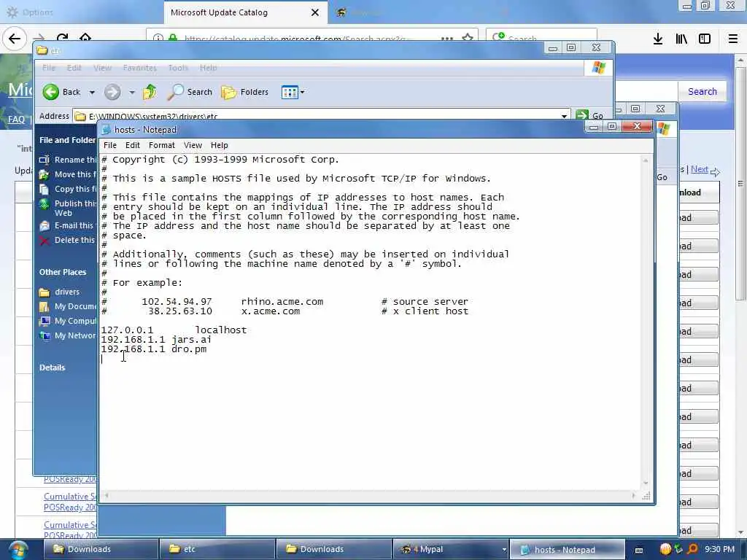747x560 pixels.
Task: Click the Notepad vertical scrollbar
Action: pyautogui.click(x=646, y=322)
